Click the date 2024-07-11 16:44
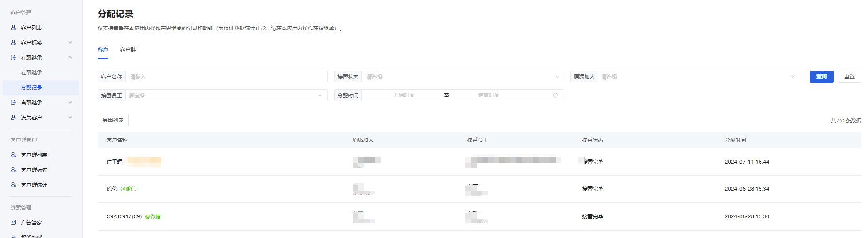This screenshot has width=868, height=238. click(747, 162)
